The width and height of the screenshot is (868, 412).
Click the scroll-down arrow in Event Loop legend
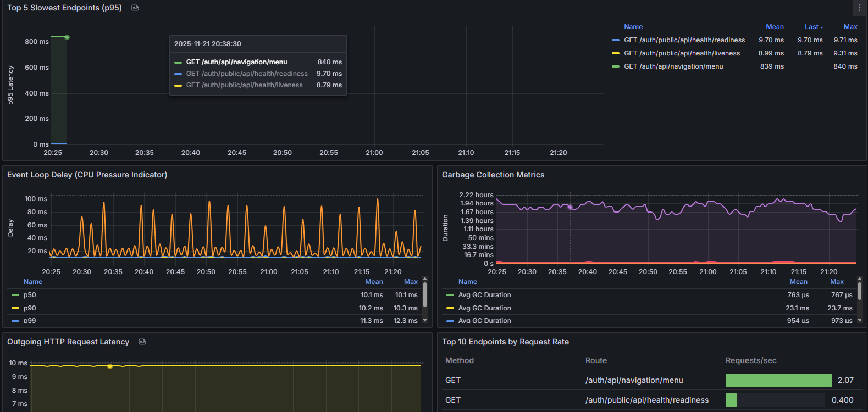click(x=425, y=320)
